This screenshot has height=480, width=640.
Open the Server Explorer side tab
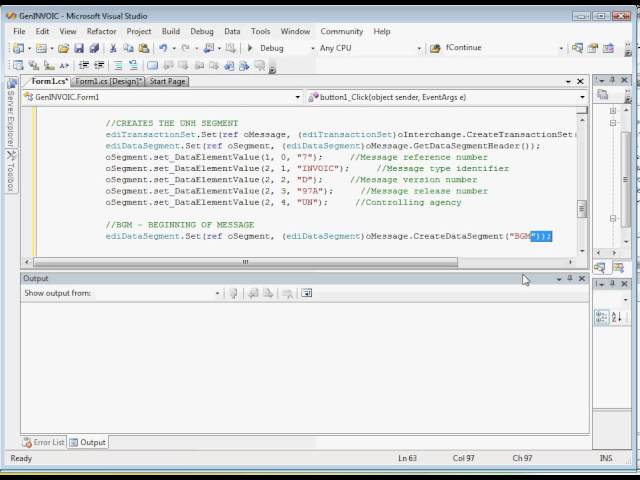click(x=11, y=113)
